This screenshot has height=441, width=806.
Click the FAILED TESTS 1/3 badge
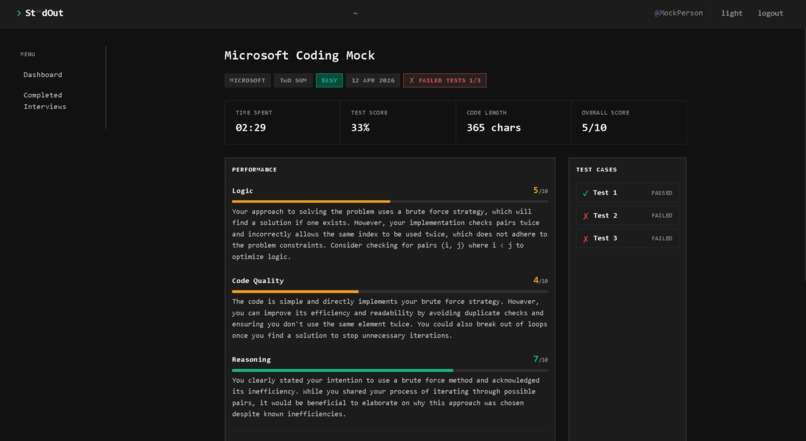click(445, 81)
